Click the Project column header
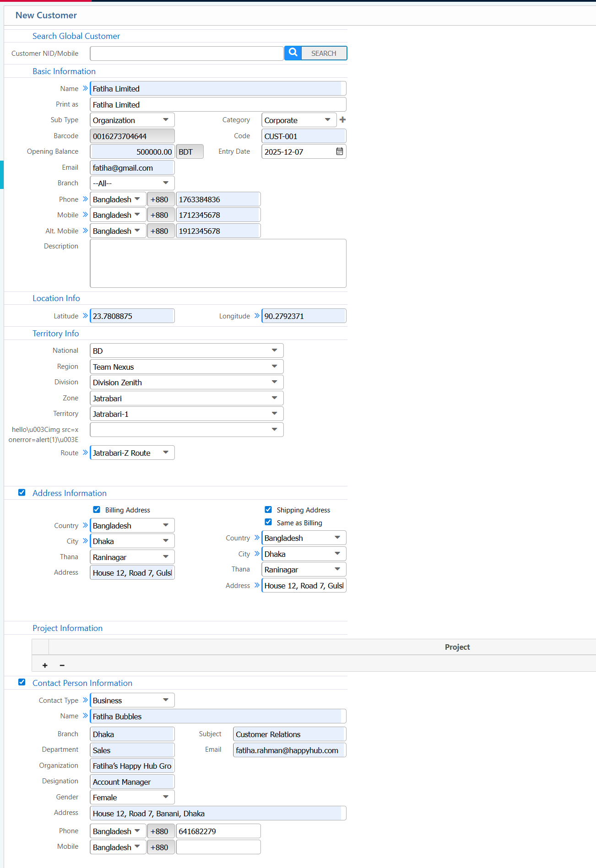 pyautogui.click(x=457, y=647)
